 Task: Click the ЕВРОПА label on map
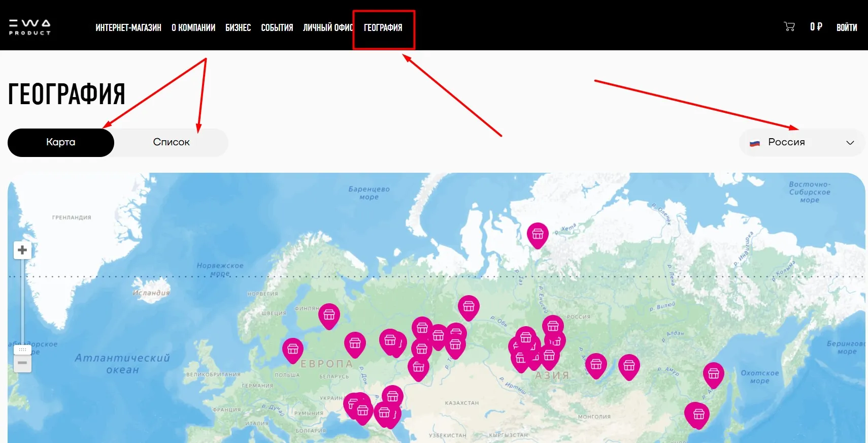click(x=326, y=364)
